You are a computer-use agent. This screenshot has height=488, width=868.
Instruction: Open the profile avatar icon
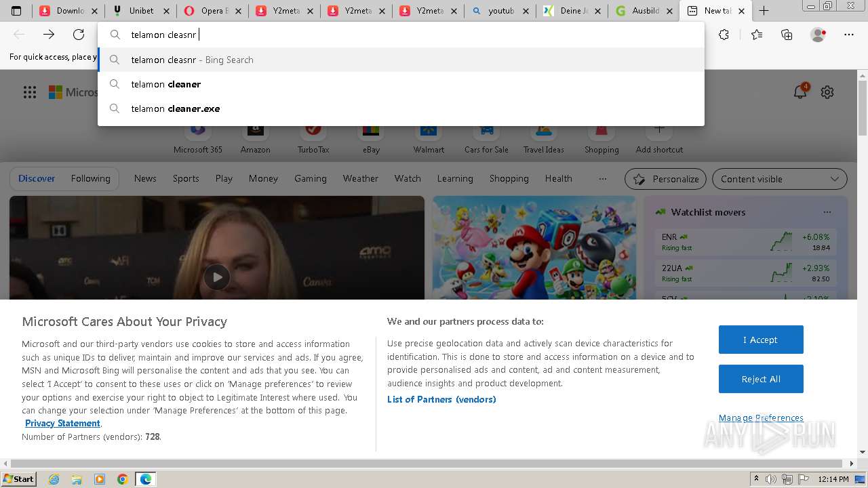818,35
